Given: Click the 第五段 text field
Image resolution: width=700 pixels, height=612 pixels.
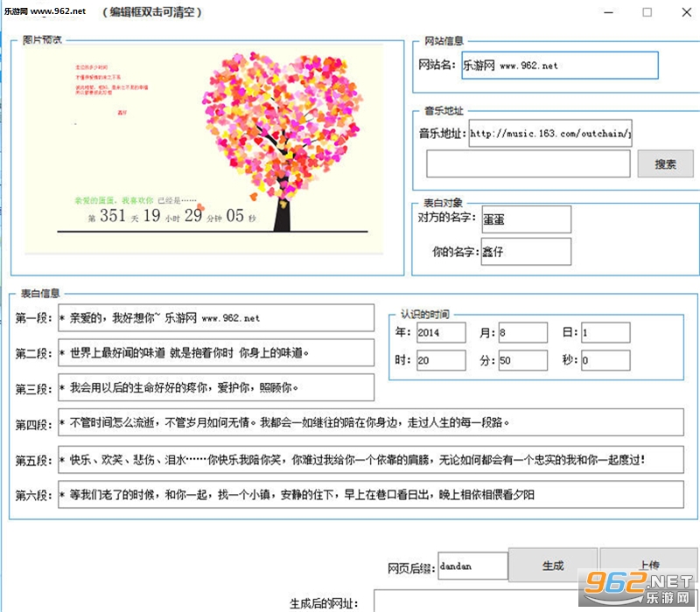Looking at the screenshot, I should [371, 460].
